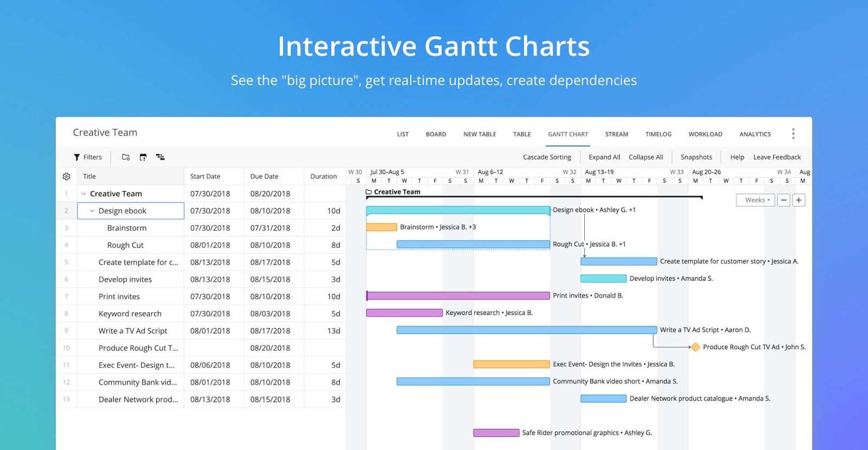This screenshot has height=450, width=868.
Task: Select the orange Brainstorm task bar
Action: click(x=382, y=227)
